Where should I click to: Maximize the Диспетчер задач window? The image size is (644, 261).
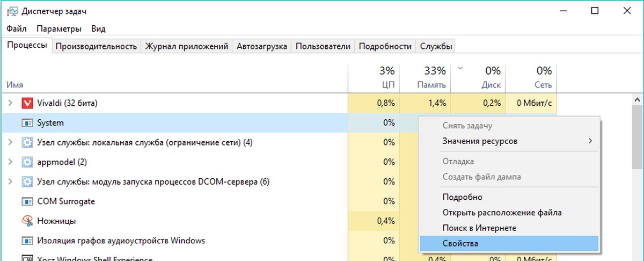click(x=594, y=11)
